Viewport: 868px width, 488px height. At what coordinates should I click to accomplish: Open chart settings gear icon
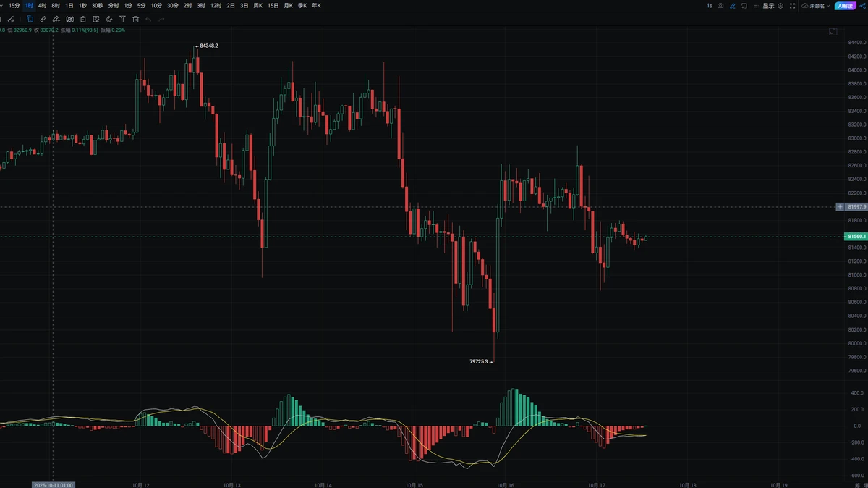[x=780, y=6]
